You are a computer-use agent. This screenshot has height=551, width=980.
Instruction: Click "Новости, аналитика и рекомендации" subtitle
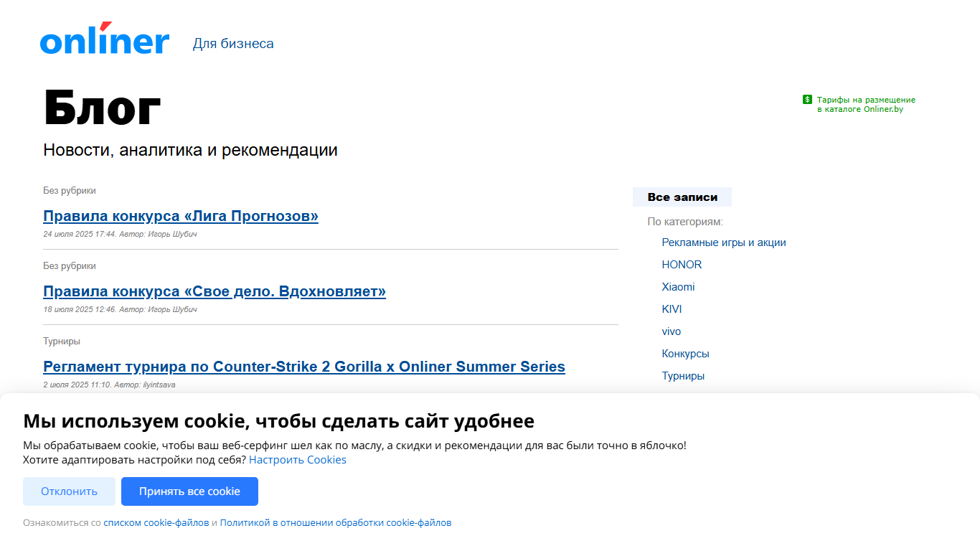190,151
